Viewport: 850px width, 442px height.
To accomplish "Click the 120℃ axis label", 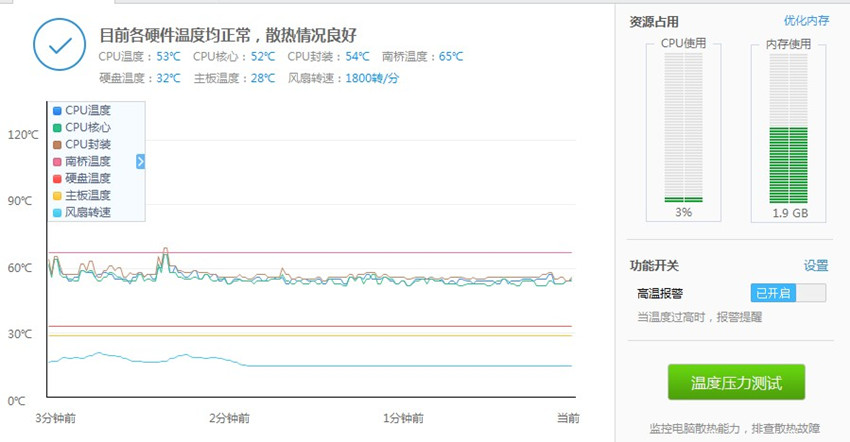I will coord(23,134).
